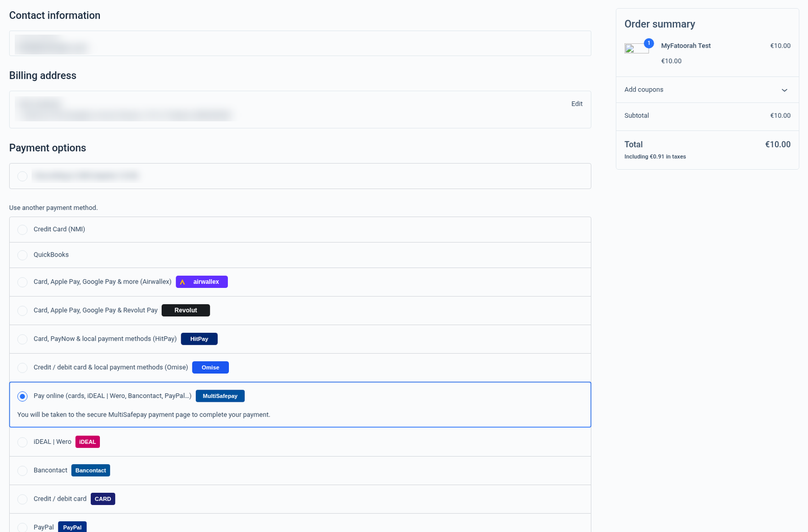Click the airwallex logo badge
Screen dimensions: 808x532
(201, 282)
